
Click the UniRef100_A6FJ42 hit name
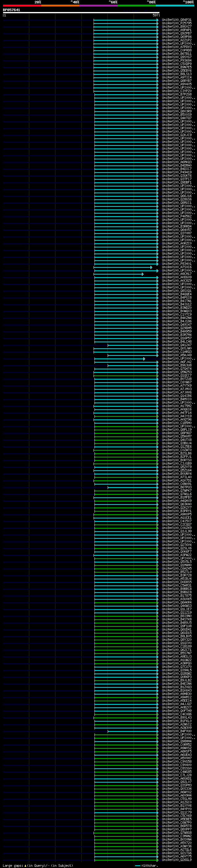coord(176,362)
